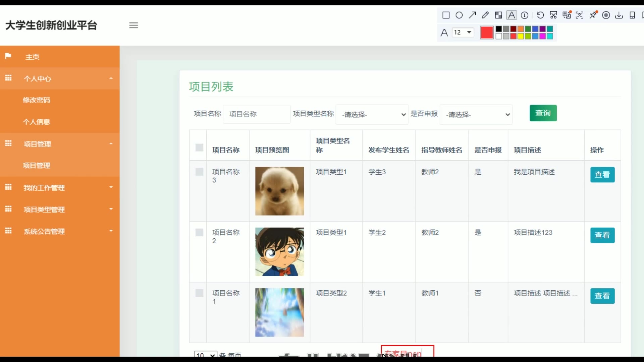This screenshot has height=362, width=644.
Task: Go to 主页 in the sidebar
Action: (33, 57)
